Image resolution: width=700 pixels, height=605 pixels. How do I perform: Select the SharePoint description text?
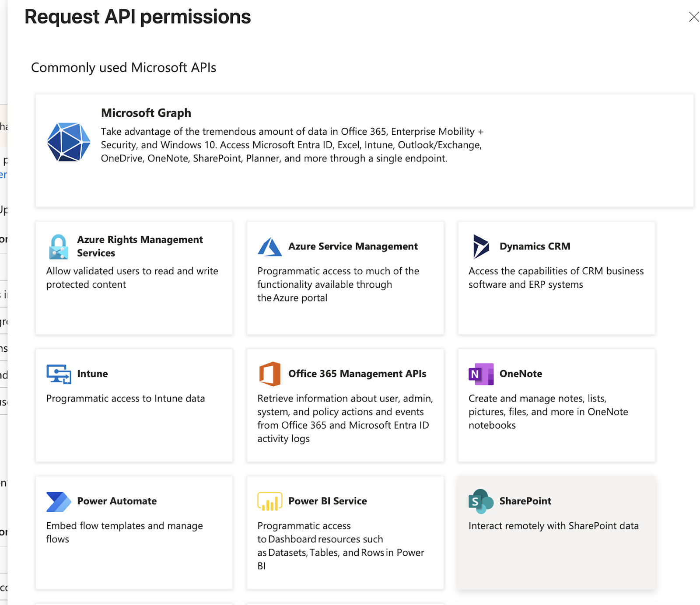pos(553,526)
